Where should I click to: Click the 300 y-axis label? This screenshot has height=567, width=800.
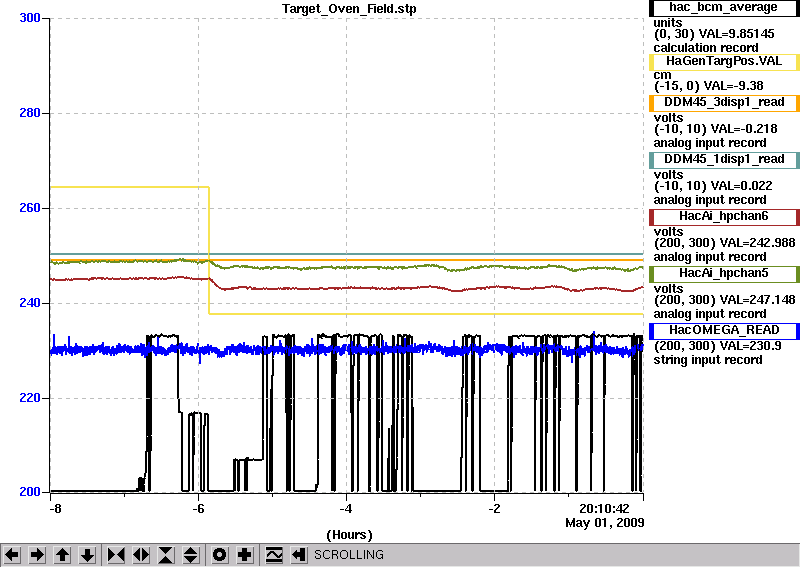[x=30, y=18]
